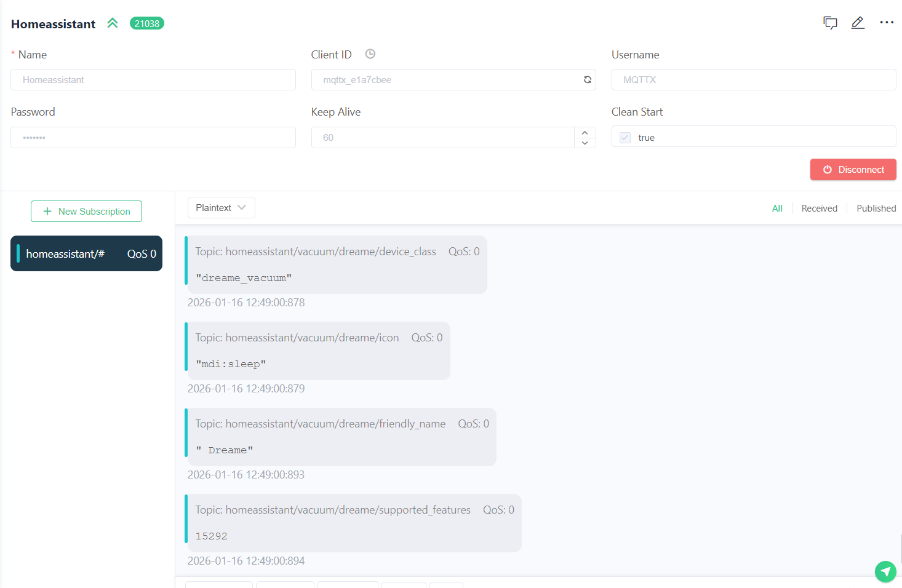Click timestamp 12:49:00:893

tap(246, 475)
